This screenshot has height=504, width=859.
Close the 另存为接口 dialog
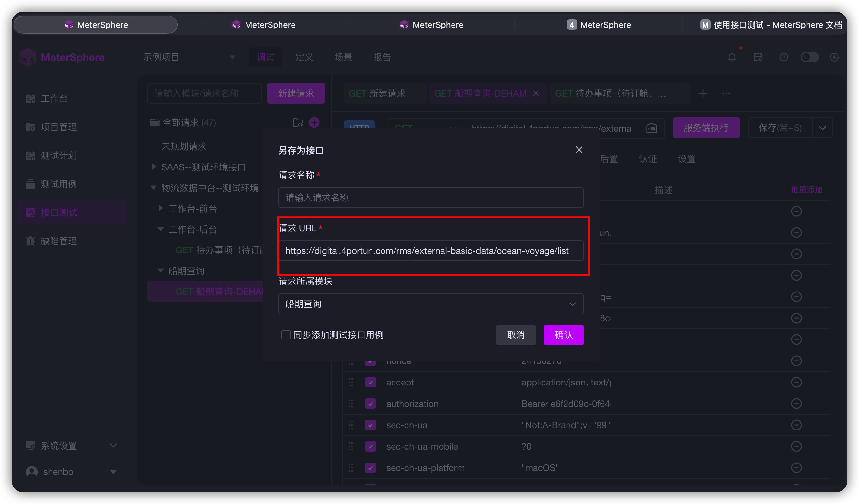coord(579,150)
